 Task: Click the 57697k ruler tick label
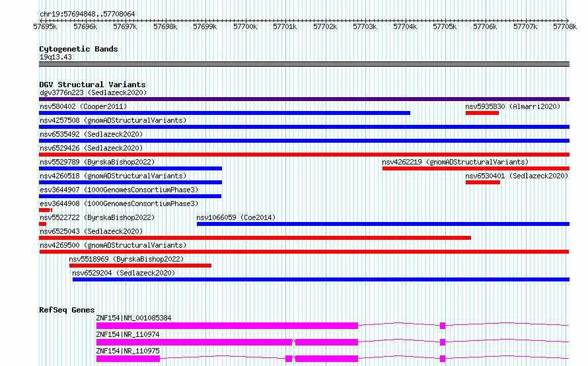(125, 26)
